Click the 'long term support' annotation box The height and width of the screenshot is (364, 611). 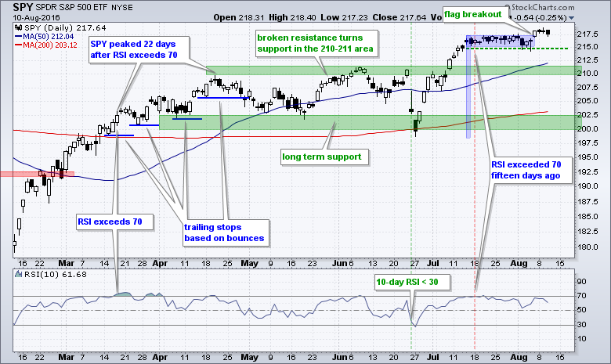tap(321, 157)
